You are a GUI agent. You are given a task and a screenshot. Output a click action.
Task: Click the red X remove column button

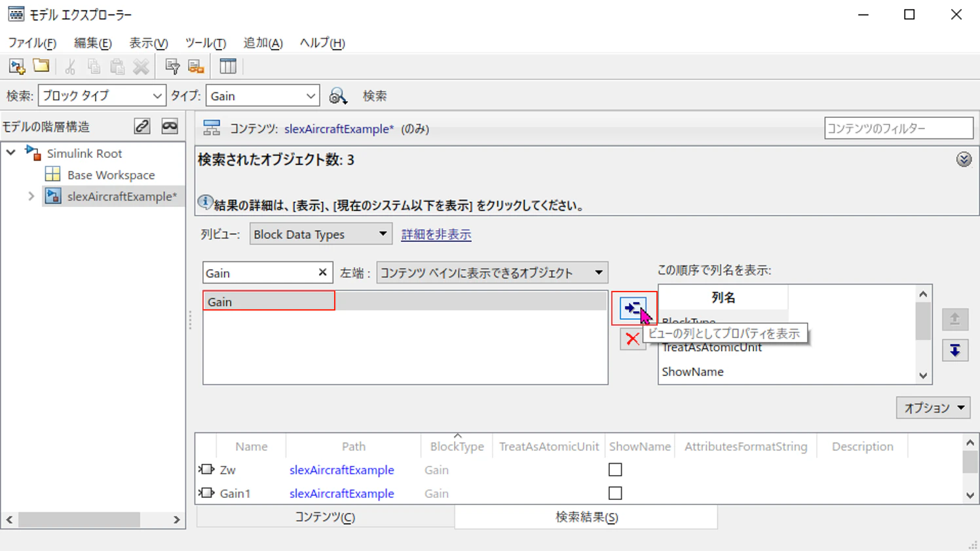click(x=632, y=339)
